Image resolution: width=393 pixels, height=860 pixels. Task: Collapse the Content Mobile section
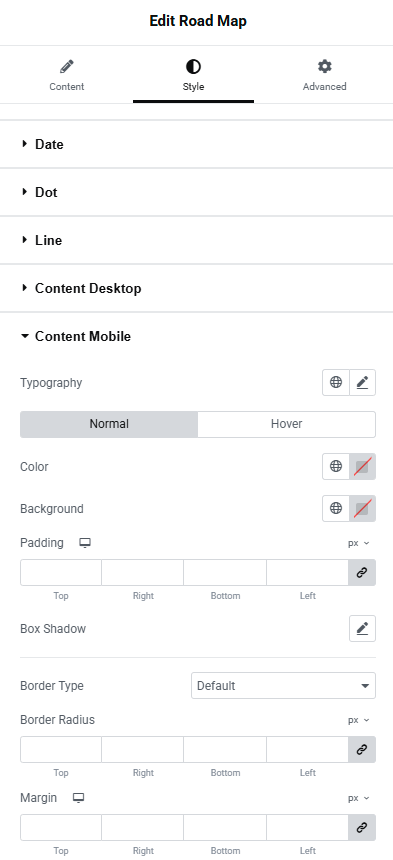click(x=196, y=336)
